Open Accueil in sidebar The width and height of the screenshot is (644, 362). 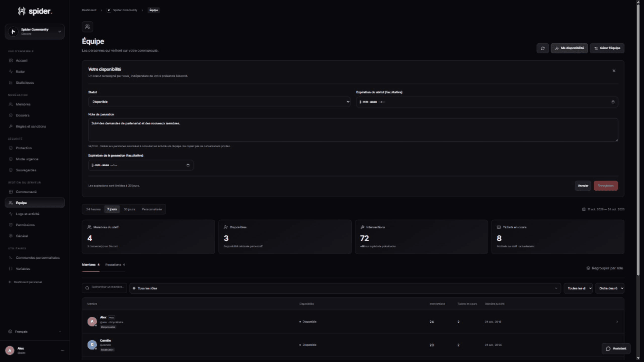[x=35, y=60]
